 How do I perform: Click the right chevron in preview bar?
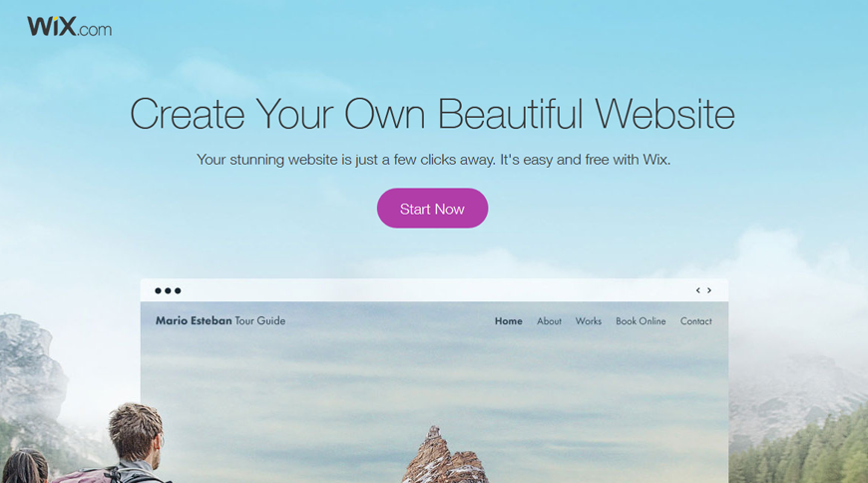tap(709, 290)
